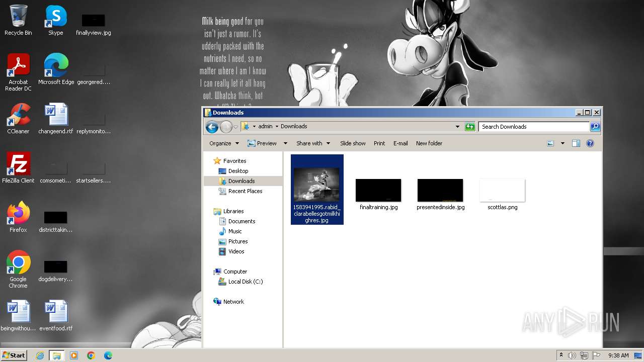
Task: Click Computer in the navigation pane
Action: click(x=235, y=271)
